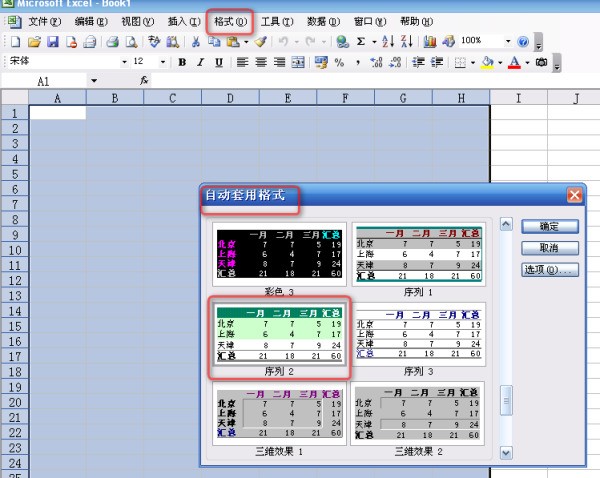Sort ascending with the A-Z icon
The image size is (600, 478).
(x=388, y=41)
